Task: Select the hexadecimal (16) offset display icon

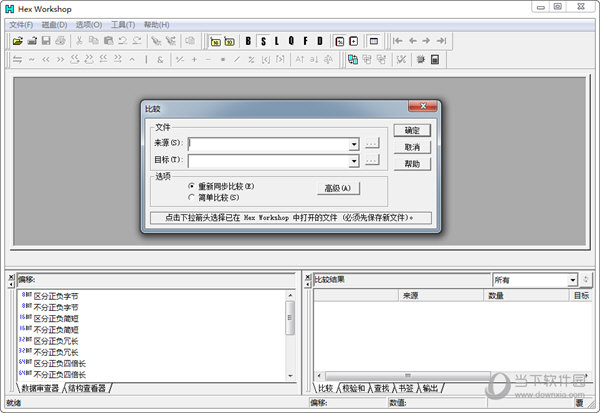Action: [216, 41]
